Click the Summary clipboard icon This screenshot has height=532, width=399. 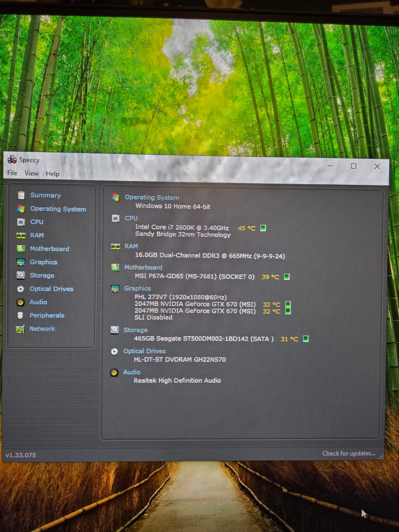21,195
